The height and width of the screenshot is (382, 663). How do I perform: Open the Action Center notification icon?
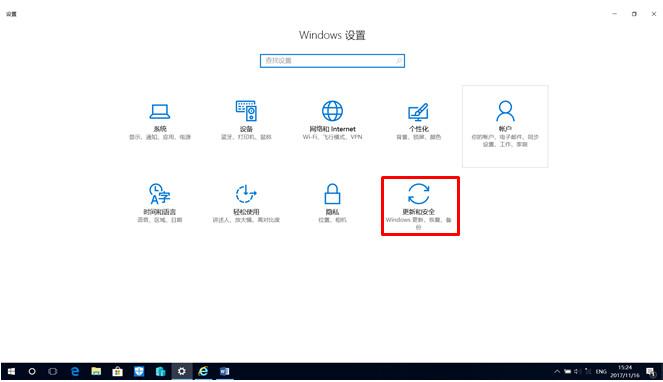coord(650,371)
